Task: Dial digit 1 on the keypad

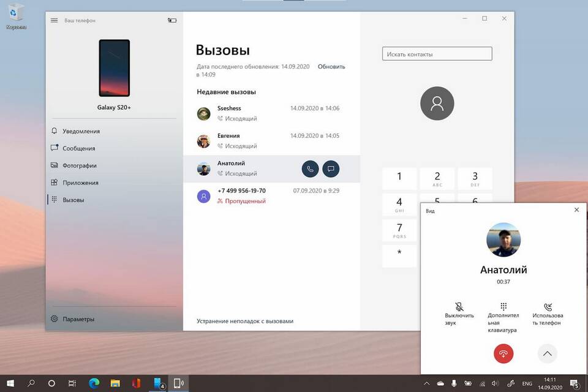Action: point(399,179)
